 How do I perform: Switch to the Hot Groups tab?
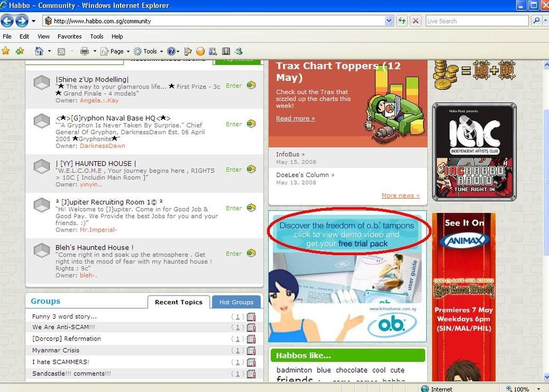[236, 302]
